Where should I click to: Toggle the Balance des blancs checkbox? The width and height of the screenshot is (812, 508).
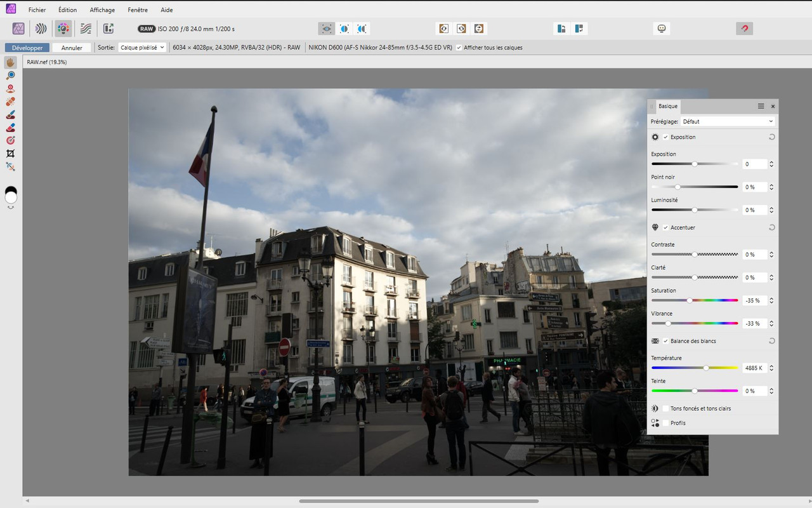(665, 341)
